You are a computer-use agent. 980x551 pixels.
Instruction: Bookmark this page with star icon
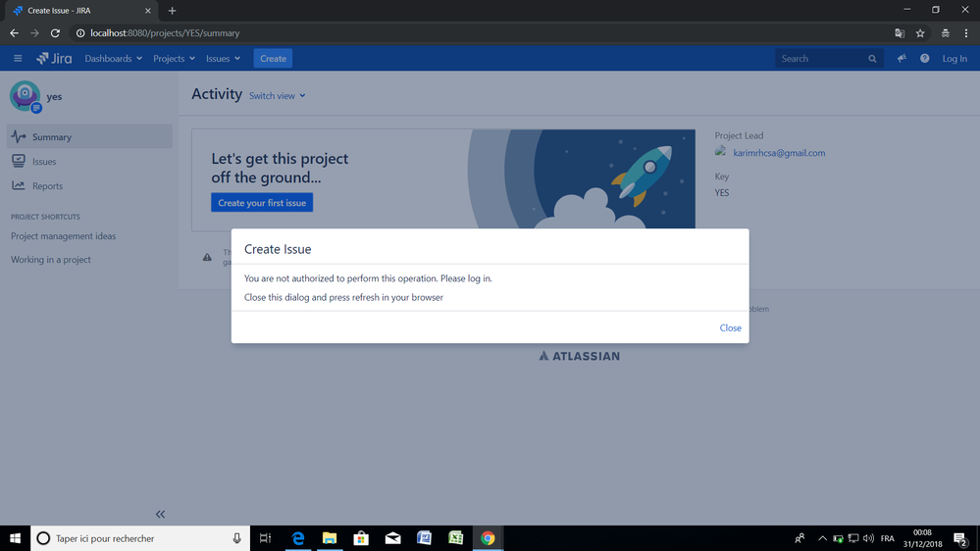pyautogui.click(x=920, y=33)
